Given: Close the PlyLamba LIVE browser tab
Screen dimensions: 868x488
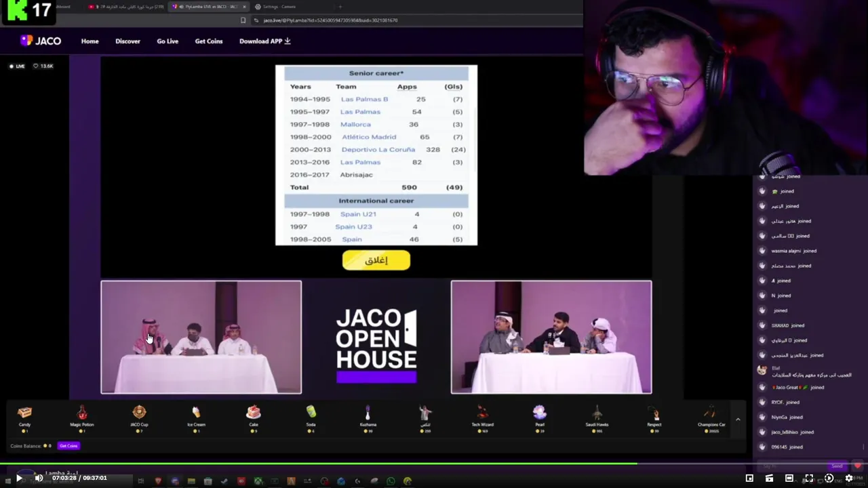Looking at the screenshot, I should tap(245, 7).
